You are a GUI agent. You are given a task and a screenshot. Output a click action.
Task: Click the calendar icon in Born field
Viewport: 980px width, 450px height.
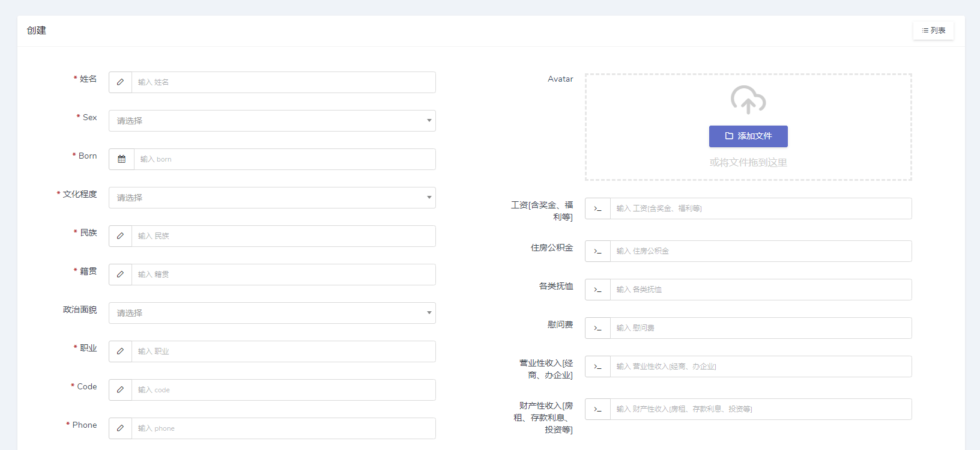(121, 159)
